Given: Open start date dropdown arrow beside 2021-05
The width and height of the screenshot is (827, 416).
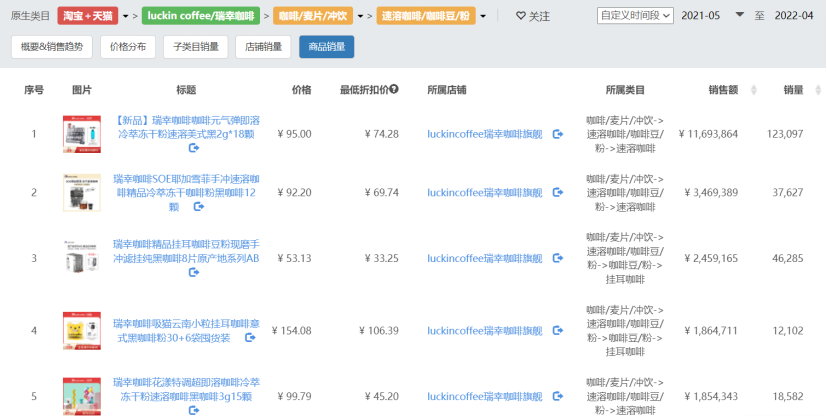Looking at the screenshot, I should (739, 15).
